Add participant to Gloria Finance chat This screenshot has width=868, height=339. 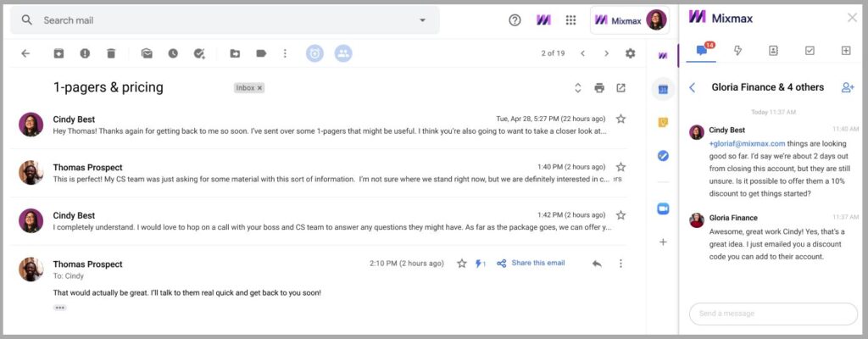click(x=848, y=87)
